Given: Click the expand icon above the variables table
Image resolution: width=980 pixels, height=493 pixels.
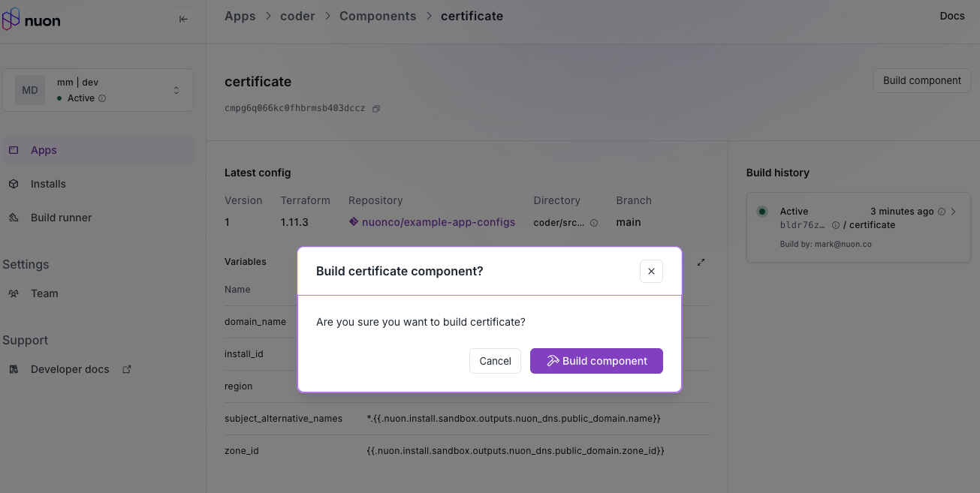Looking at the screenshot, I should coord(701,263).
